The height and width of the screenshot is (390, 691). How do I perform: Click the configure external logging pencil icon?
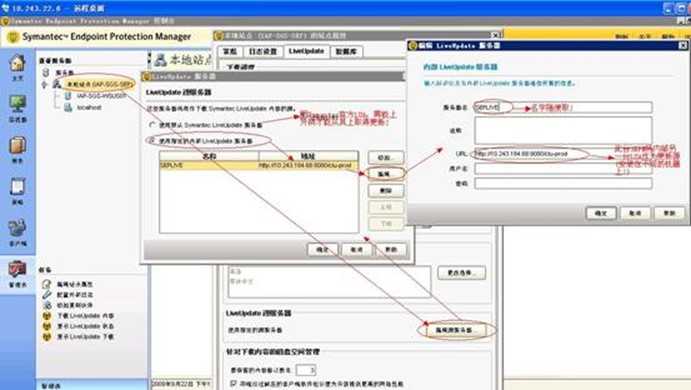(x=47, y=295)
